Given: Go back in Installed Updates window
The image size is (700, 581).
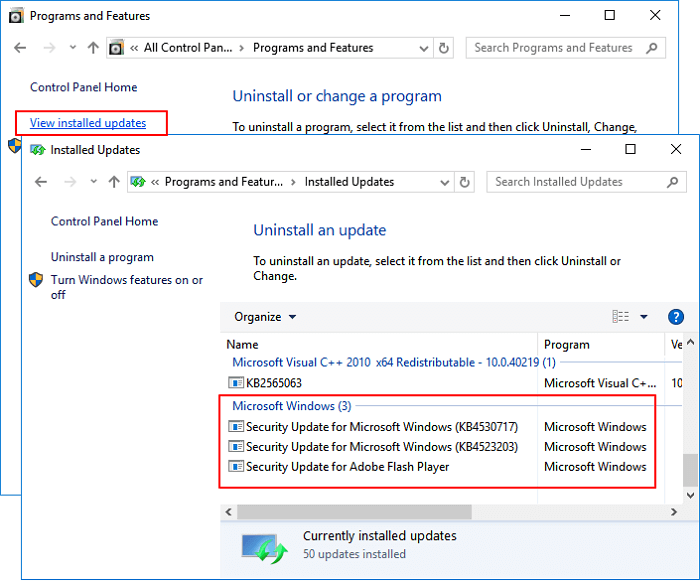Looking at the screenshot, I should [x=41, y=182].
